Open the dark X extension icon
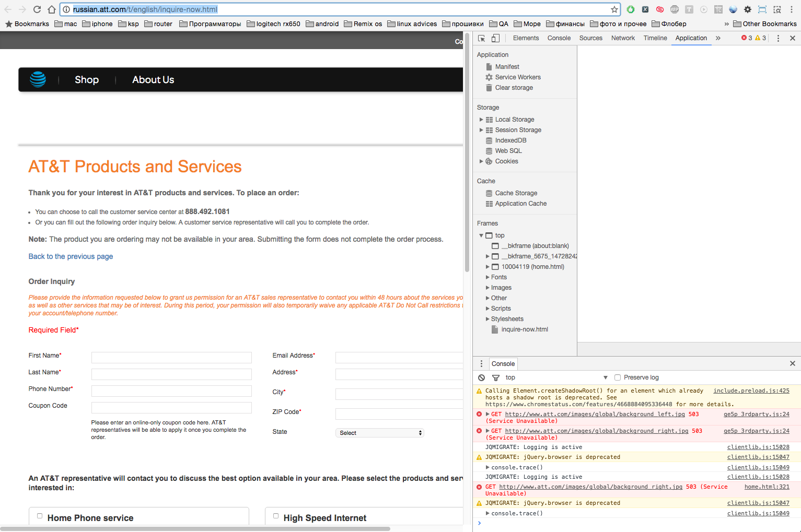The height and width of the screenshot is (532, 801). (645, 9)
